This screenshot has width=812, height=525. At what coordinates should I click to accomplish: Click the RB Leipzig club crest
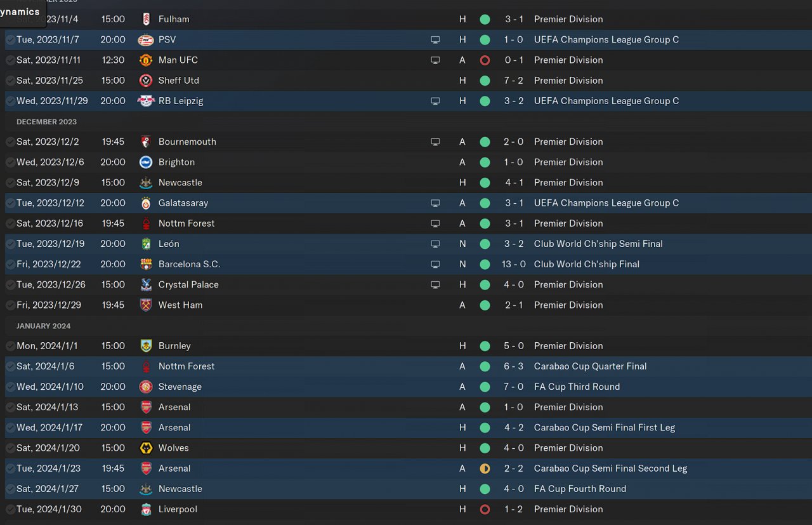point(146,101)
